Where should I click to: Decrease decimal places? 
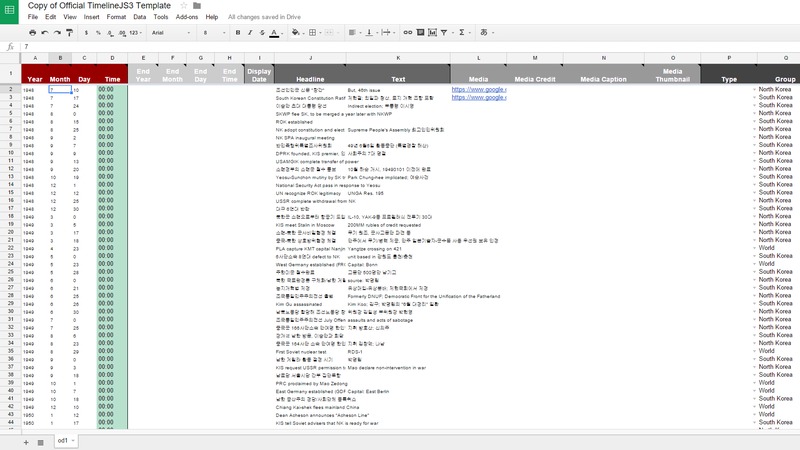[111, 33]
